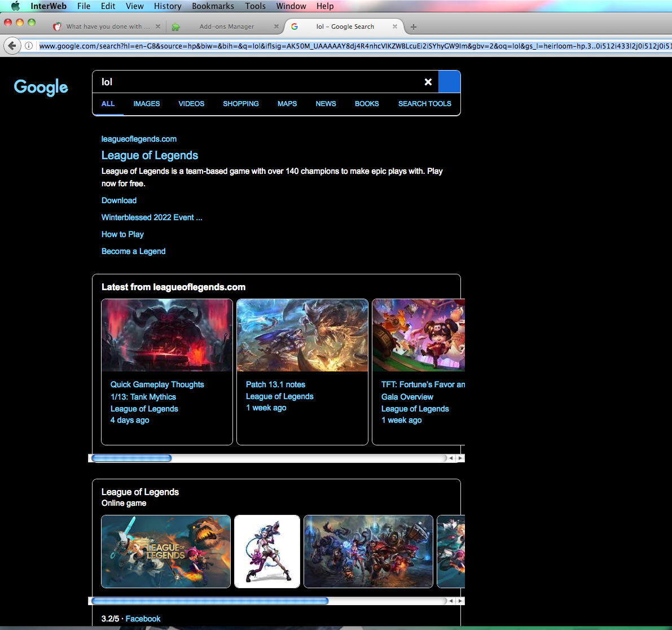The image size is (672, 630).
Task: Select the BOOKS search filter
Action: 367,104
